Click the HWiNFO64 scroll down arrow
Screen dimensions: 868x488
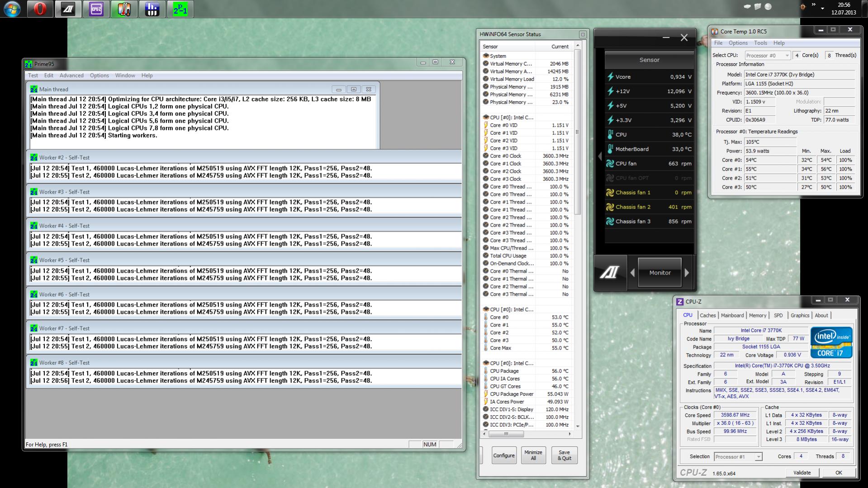click(x=577, y=426)
